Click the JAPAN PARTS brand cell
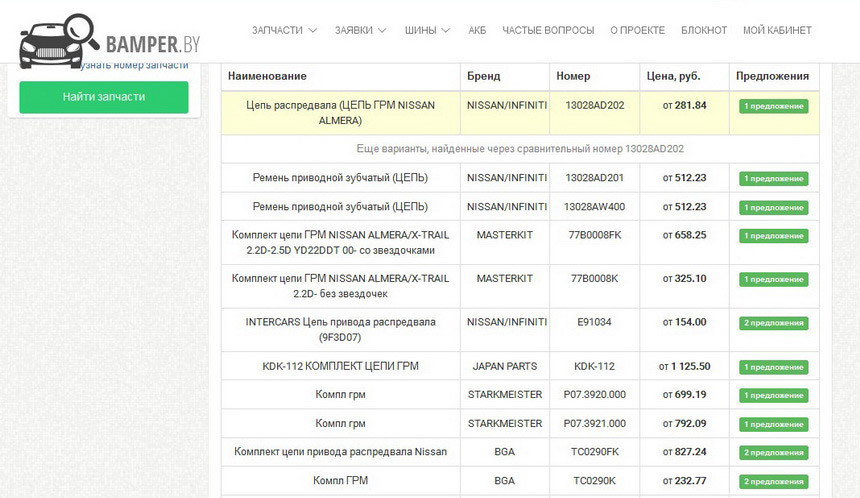This screenshot has height=498, width=860. (505, 366)
